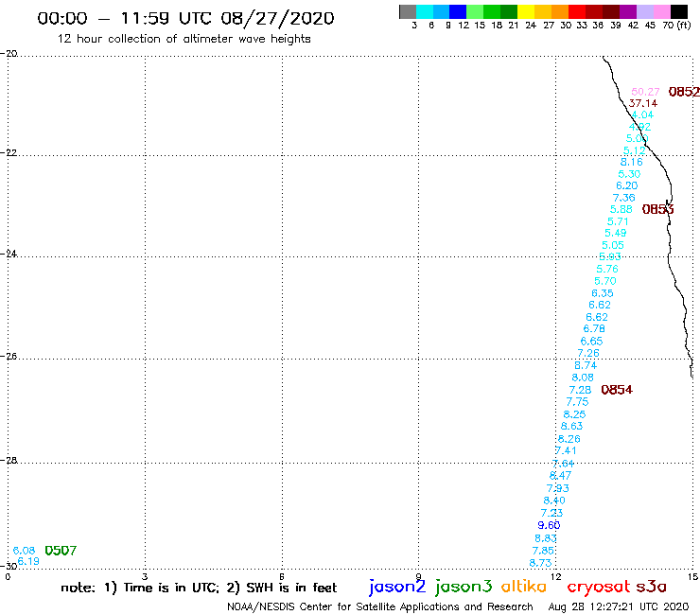700x615 pixels.
Task: Click the '70 (ft)' color scale label
Action: coord(676,25)
